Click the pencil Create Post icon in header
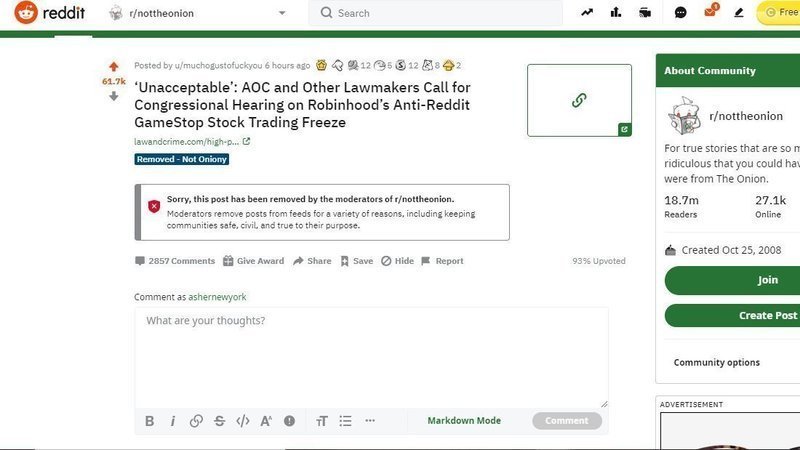This screenshot has width=800, height=450. click(x=739, y=13)
